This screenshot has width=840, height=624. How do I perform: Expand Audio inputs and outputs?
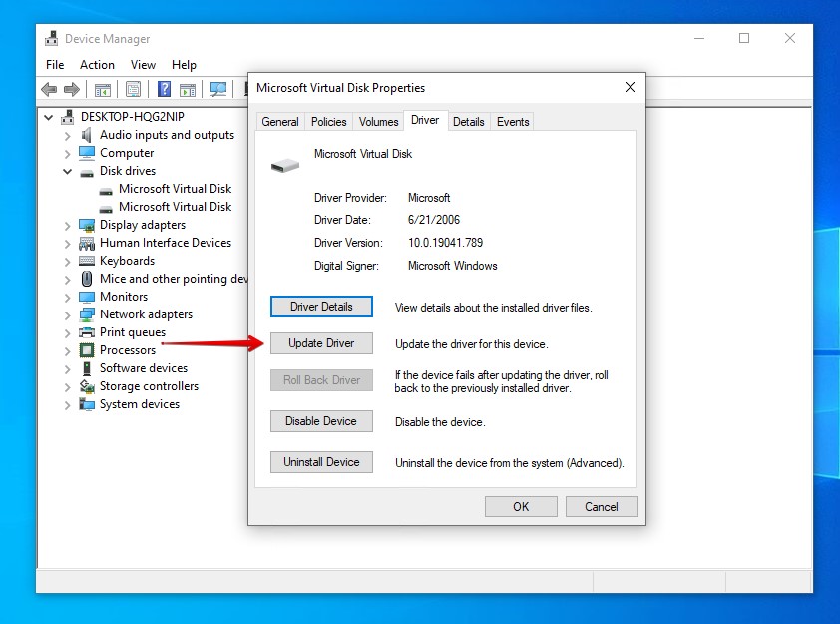pos(67,136)
